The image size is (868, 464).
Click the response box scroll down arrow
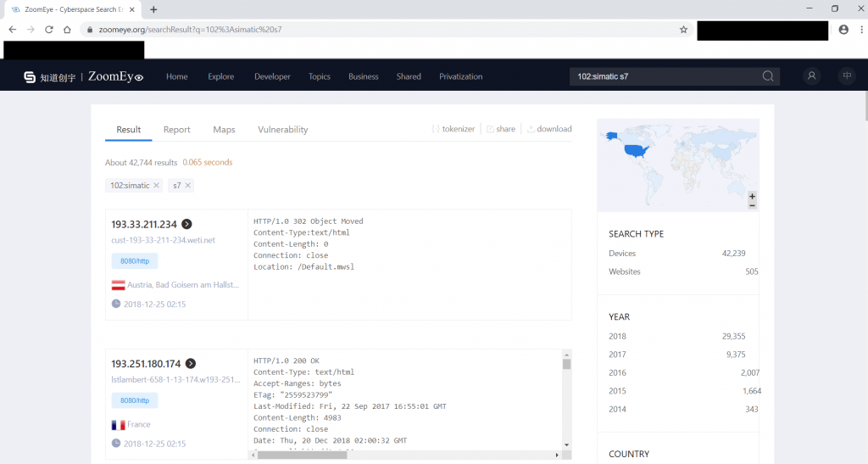(566, 445)
